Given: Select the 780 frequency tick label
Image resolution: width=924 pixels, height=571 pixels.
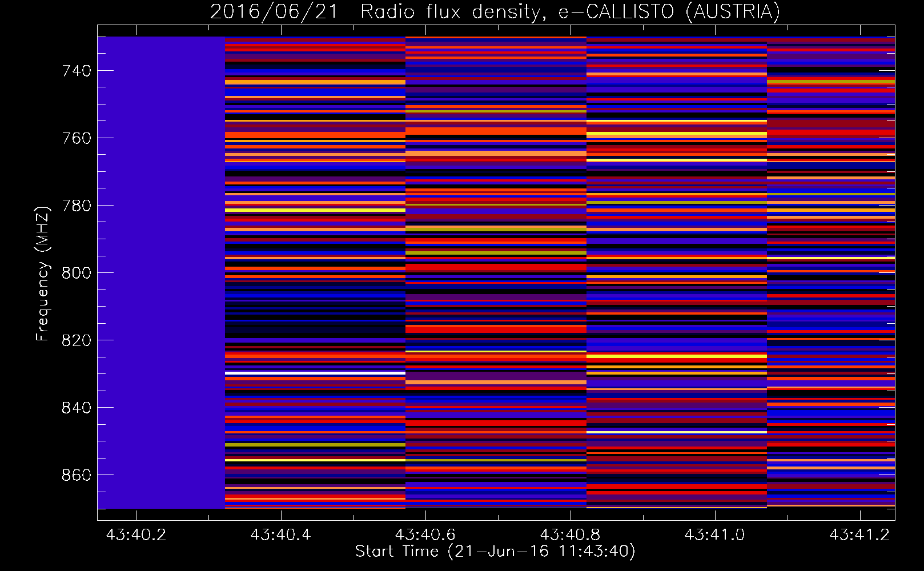Looking at the screenshot, I should (77, 206).
